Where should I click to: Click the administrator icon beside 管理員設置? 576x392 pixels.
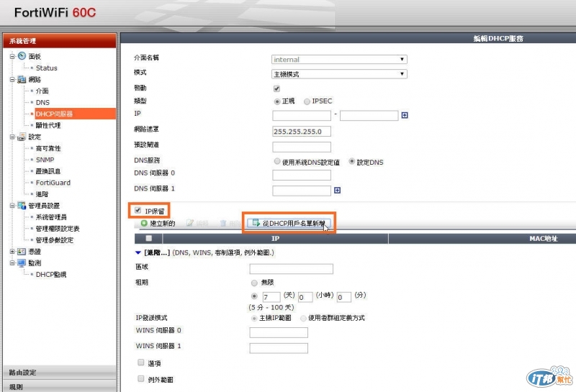tap(22, 205)
